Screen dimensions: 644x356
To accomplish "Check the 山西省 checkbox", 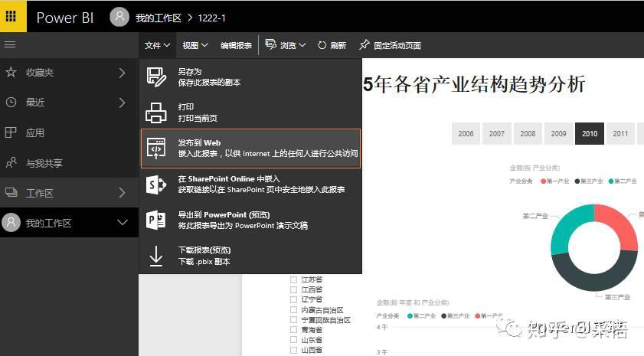I will coord(293,350).
